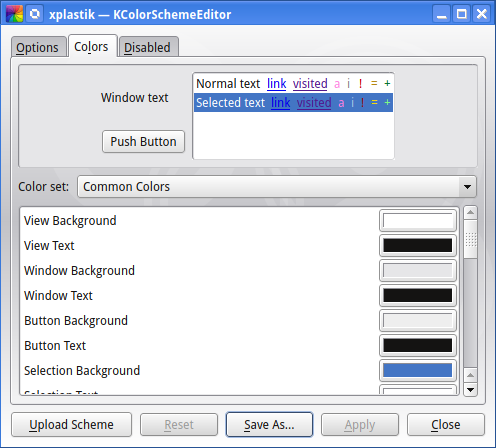
Task: Close the window with titlebar X
Action: click(481, 14)
